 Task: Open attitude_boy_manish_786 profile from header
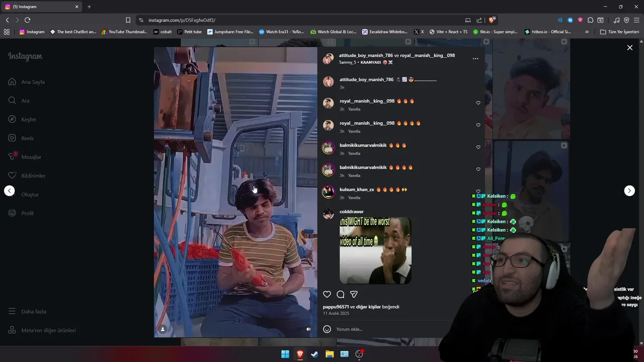(x=366, y=55)
